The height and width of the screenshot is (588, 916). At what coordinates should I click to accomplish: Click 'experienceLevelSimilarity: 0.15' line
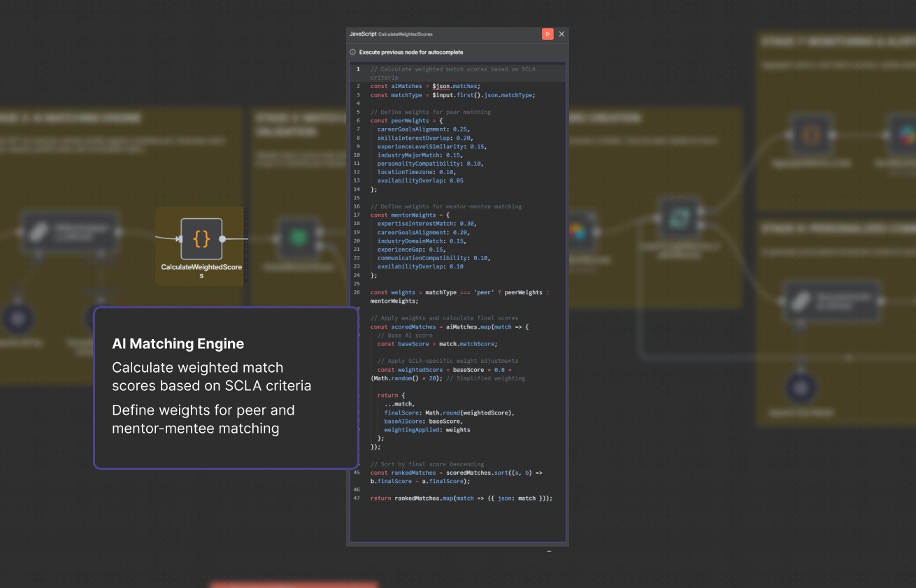coord(432,146)
